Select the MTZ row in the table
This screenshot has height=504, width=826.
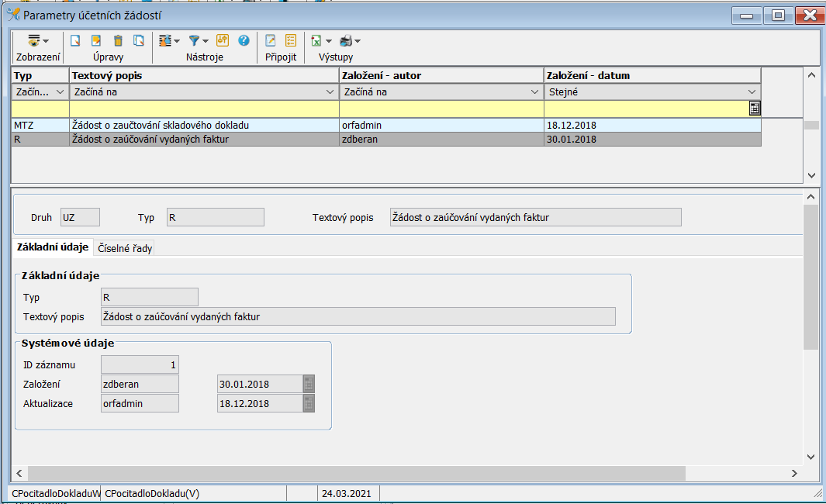click(23, 125)
